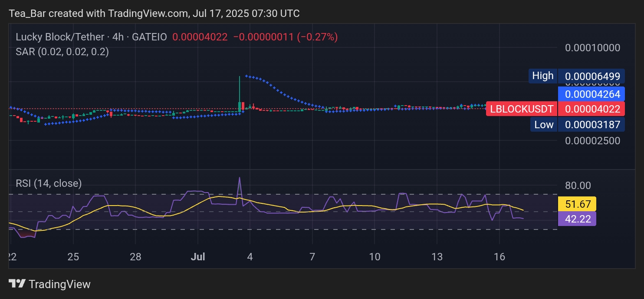Image resolution: width=644 pixels, height=299 pixels.
Task: Click the −0.00000011 (−0.27%) change text
Action: coord(286,37)
